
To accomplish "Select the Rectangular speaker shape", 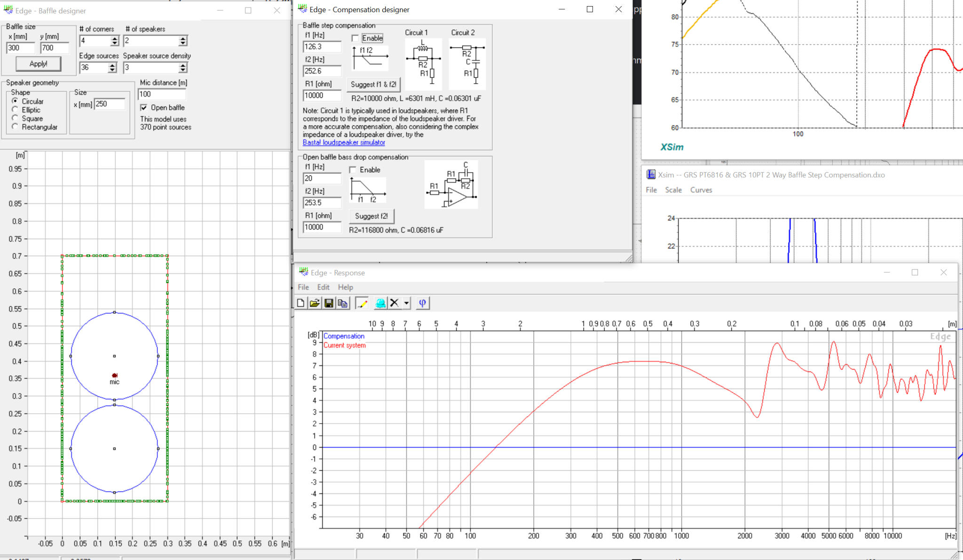I will pos(15,126).
